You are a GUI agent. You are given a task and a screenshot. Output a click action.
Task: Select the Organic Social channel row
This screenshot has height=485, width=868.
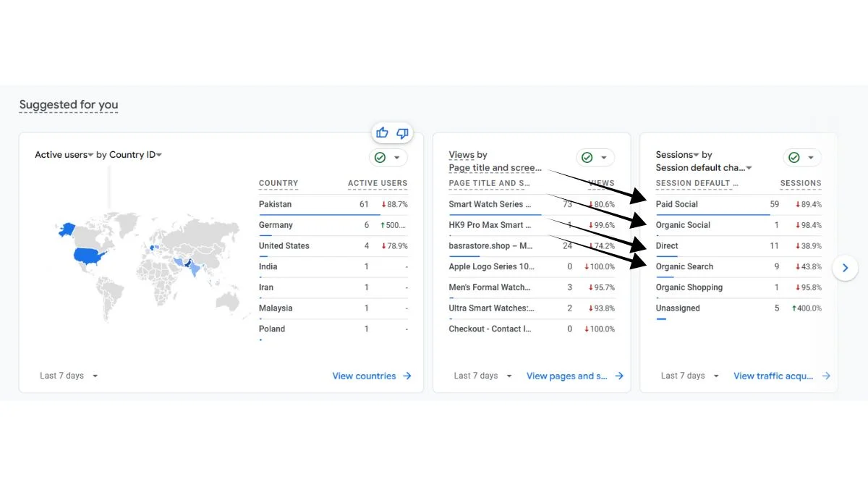[x=739, y=225]
